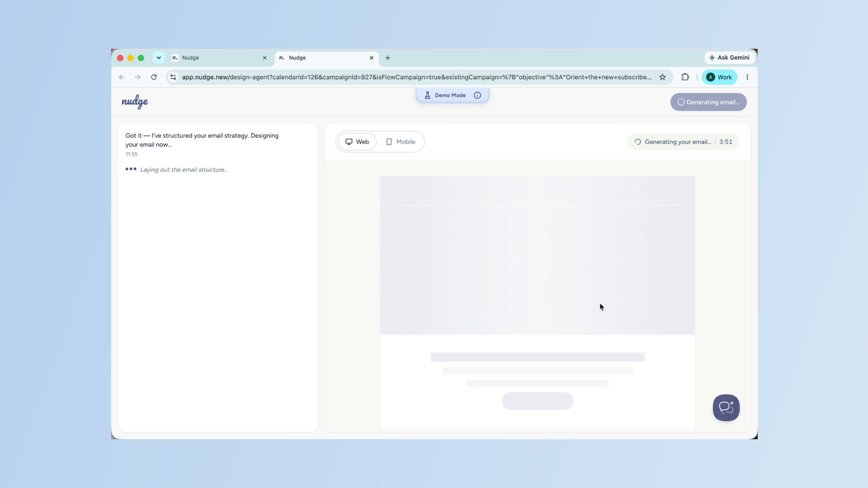Go back to previous page

coord(122,77)
